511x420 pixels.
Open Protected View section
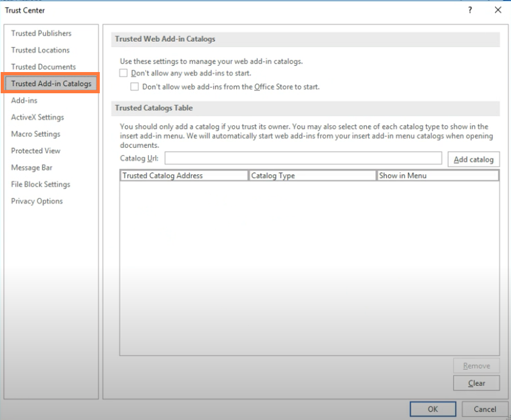point(35,151)
